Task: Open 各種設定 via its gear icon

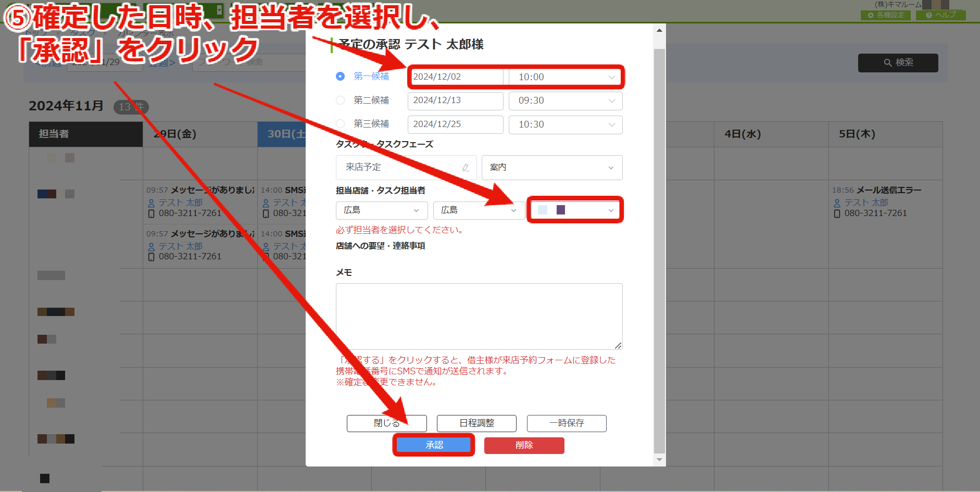Action: tap(871, 15)
